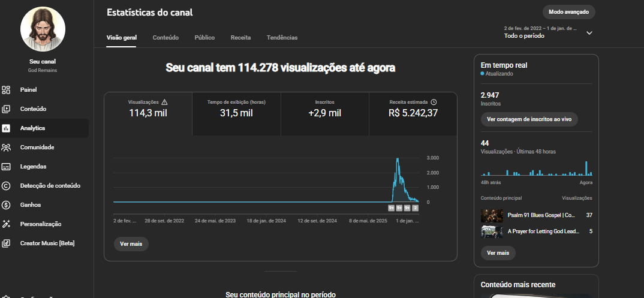The height and width of the screenshot is (298, 644).
Task: Click the clock icon beside Receita estimada
Action: [x=434, y=102]
